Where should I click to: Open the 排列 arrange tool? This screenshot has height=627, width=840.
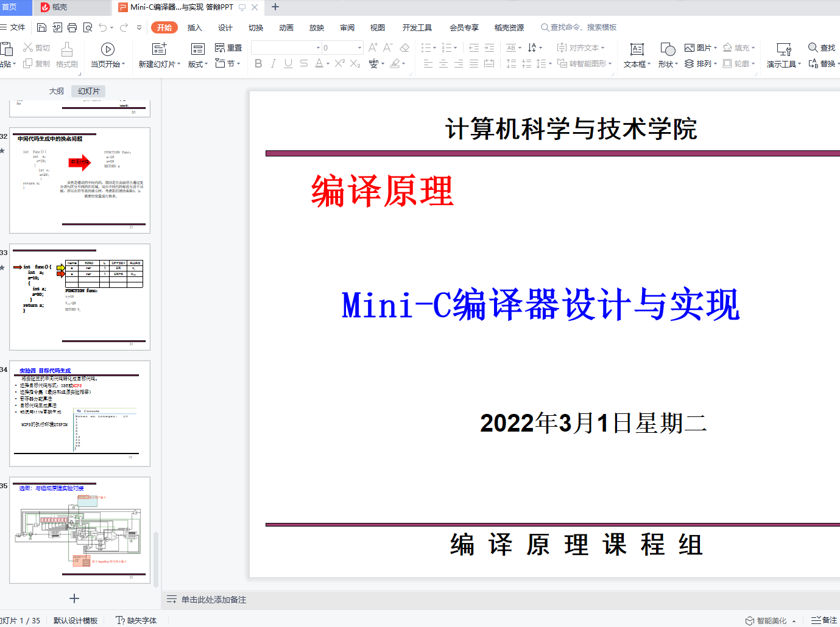700,63
